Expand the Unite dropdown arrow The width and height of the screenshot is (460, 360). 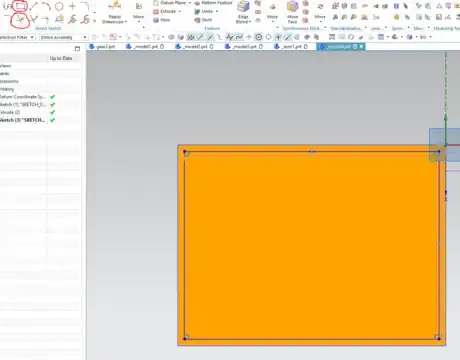[217, 11]
